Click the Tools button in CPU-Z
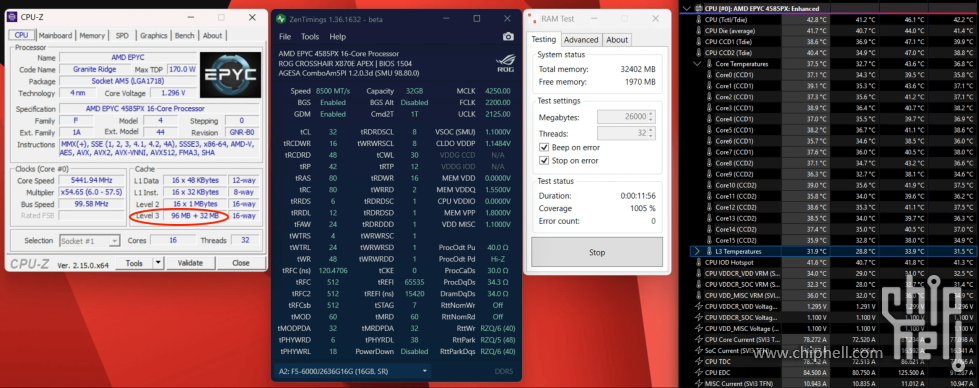This screenshot has width=979, height=388. (134, 263)
